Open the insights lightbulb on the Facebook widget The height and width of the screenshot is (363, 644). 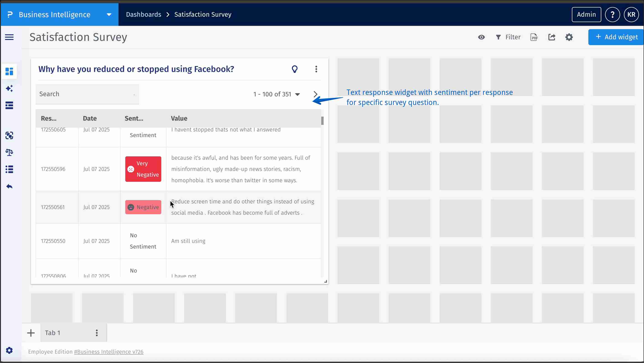(x=295, y=69)
